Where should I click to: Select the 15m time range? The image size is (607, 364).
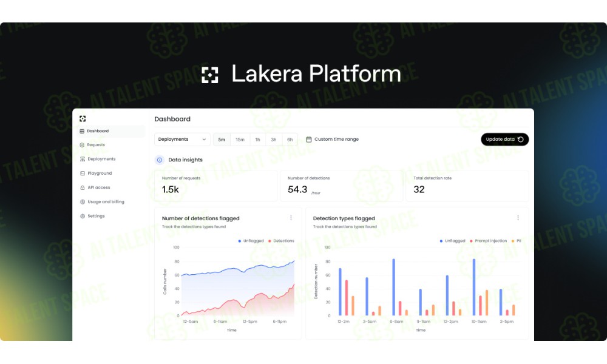240,140
